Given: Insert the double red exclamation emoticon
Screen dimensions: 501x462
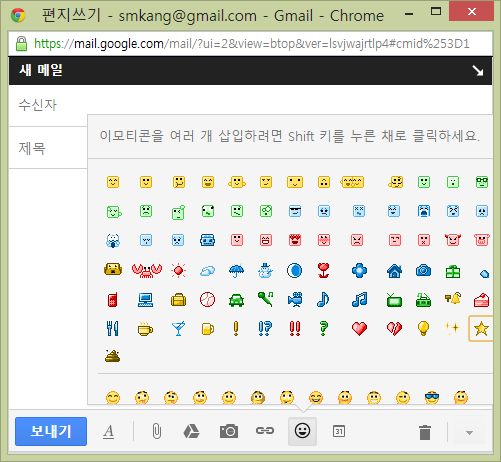Looking at the screenshot, I should click(x=295, y=328).
